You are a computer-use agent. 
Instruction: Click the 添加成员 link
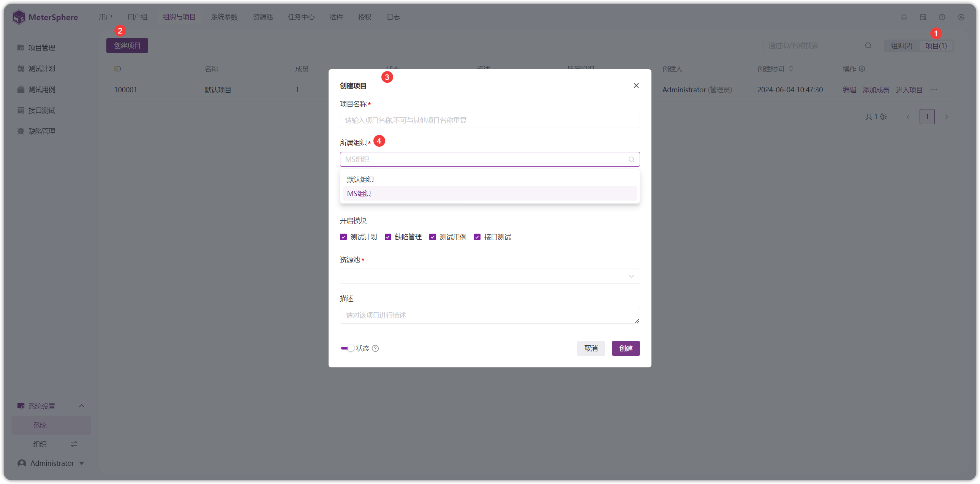click(x=876, y=90)
